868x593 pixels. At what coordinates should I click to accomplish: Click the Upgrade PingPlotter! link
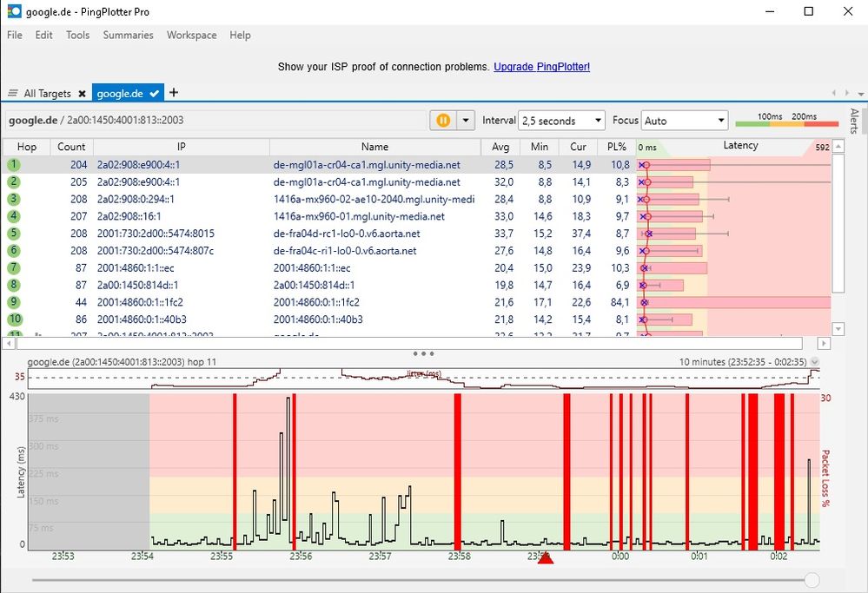click(x=541, y=67)
